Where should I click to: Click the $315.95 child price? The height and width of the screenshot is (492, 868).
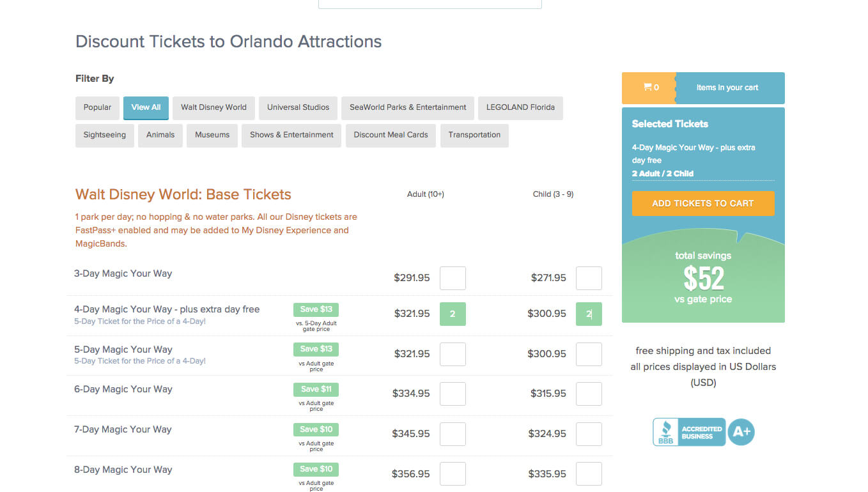coord(548,394)
